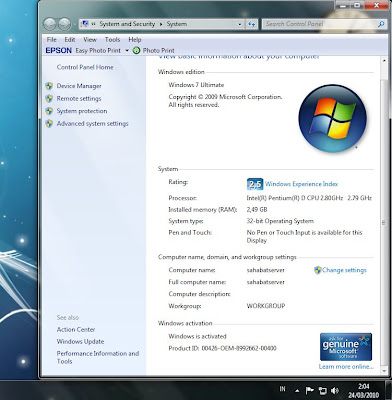Click System and Security breadcrumb
The height and width of the screenshot is (400, 392).
[x=127, y=24]
